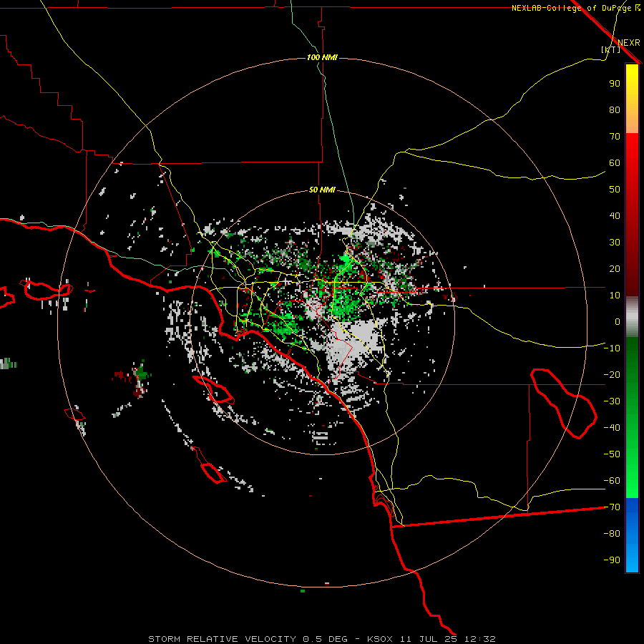
Task: Pick the gray zero-velocity segment of color bar
Action: pos(632,317)
